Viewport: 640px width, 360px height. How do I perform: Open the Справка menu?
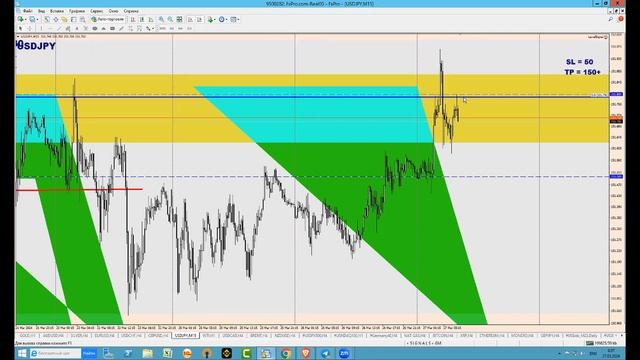131,11
